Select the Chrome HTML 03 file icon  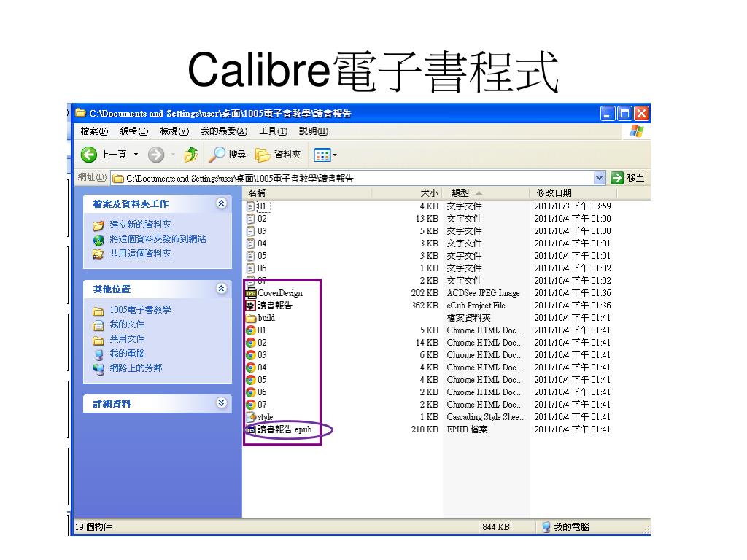point(251,355)
